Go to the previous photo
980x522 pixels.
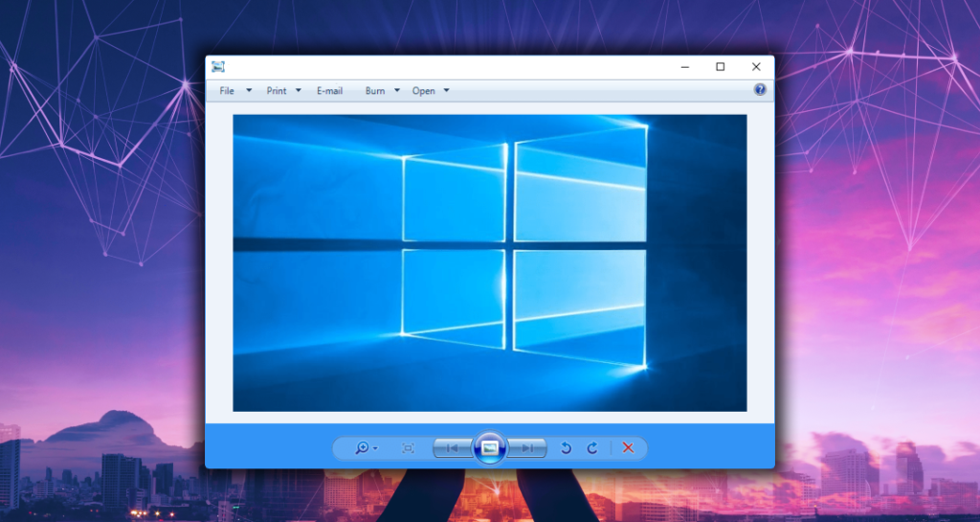(x=453, y=448)
